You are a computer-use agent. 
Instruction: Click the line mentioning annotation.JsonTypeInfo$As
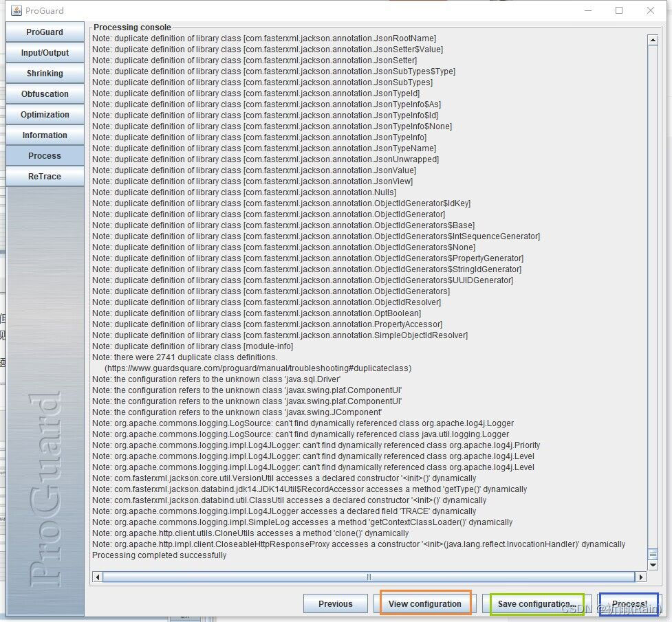coord(267,104)
